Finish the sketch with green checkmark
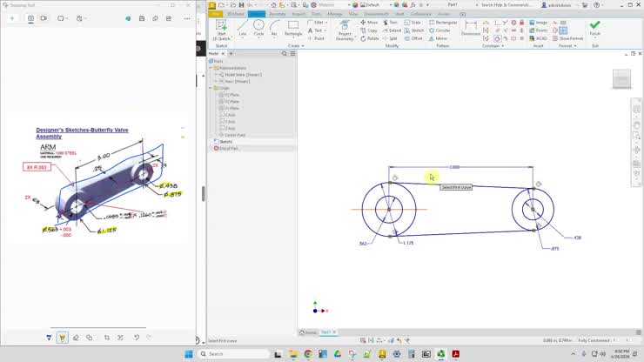This screenshot has width=644, height=362. pyautogui.click(x=594, y=28)
